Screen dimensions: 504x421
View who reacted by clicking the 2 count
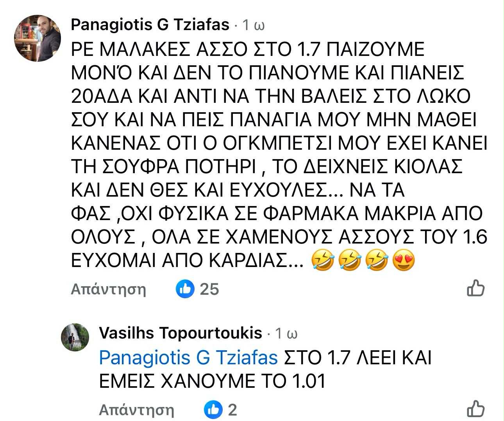coord(232,410)
